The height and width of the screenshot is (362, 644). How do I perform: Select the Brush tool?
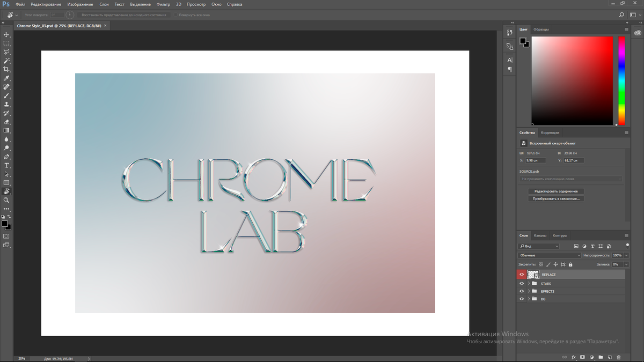[x=6, y=95]
